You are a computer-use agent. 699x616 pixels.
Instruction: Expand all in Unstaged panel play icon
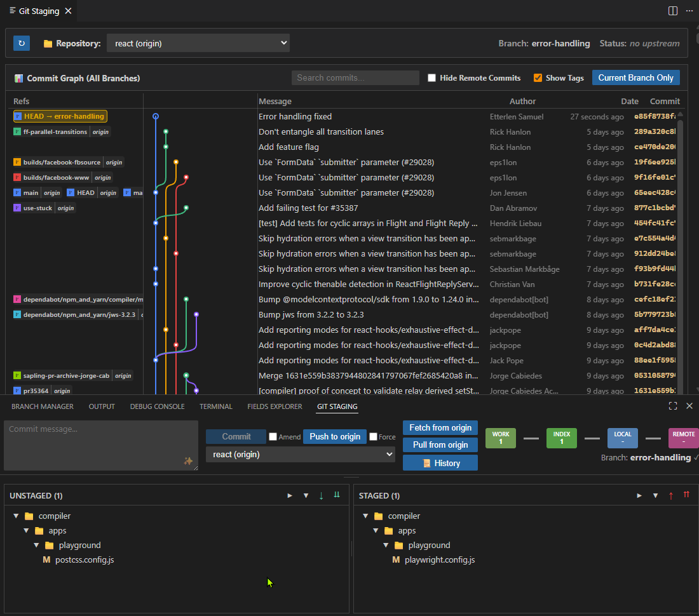(x=290, y=495)
